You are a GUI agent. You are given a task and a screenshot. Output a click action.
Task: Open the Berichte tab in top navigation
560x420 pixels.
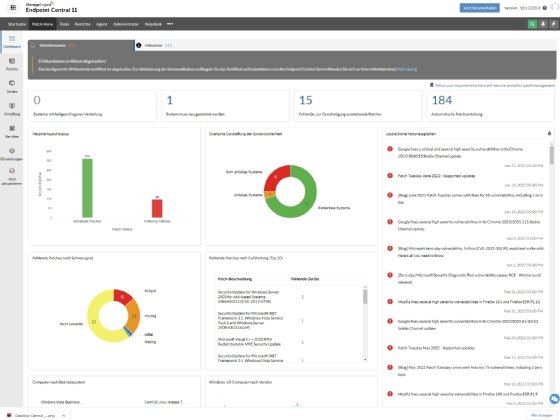click(82, 24)
